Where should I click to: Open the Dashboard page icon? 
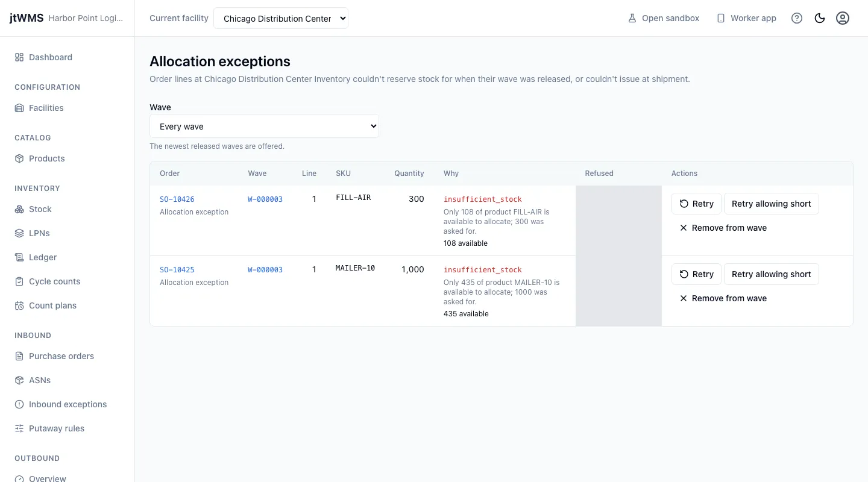coord(19,57)
